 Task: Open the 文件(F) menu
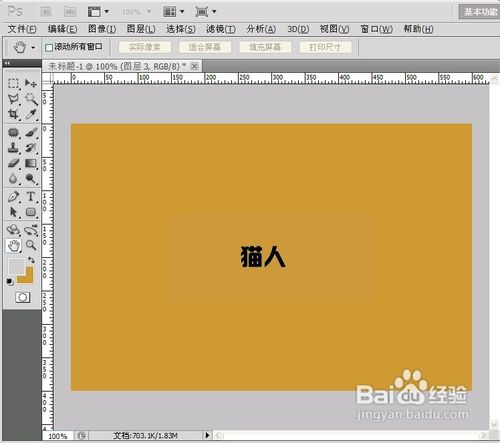(22, 29)
